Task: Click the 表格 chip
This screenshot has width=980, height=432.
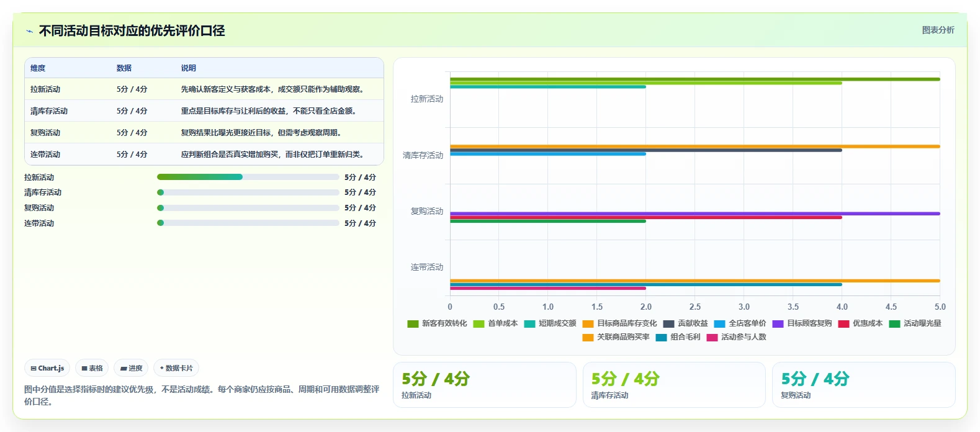Action: [x=92, y=368]
